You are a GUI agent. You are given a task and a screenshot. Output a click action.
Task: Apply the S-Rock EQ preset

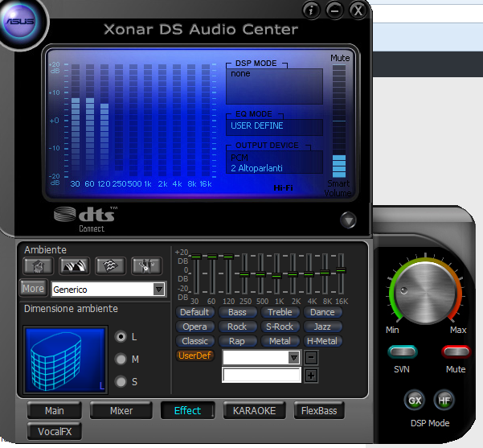(x=280, y=327)
